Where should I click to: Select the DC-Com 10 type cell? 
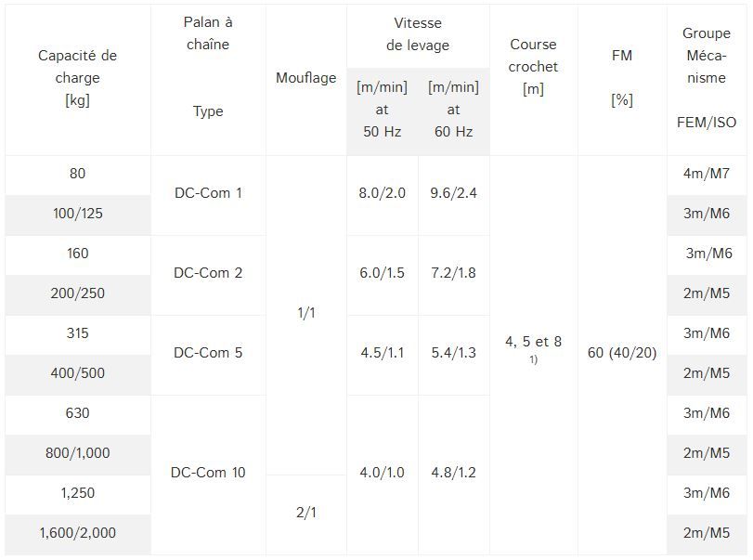click(208, 473)
